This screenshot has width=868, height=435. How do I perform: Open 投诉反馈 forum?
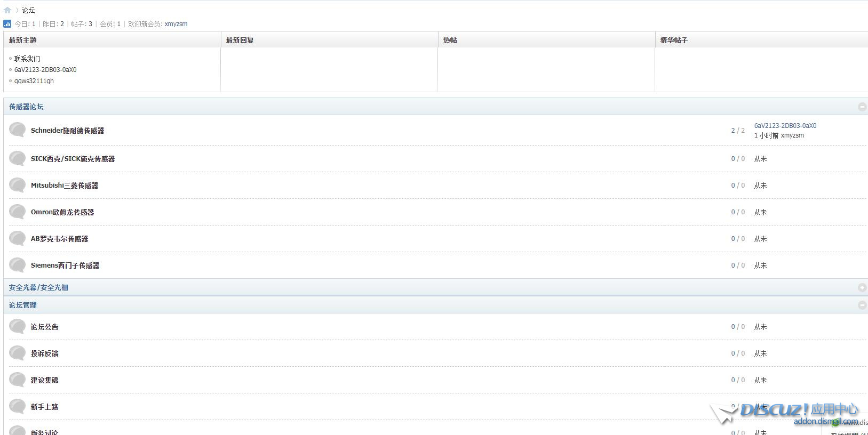(45, 353)
